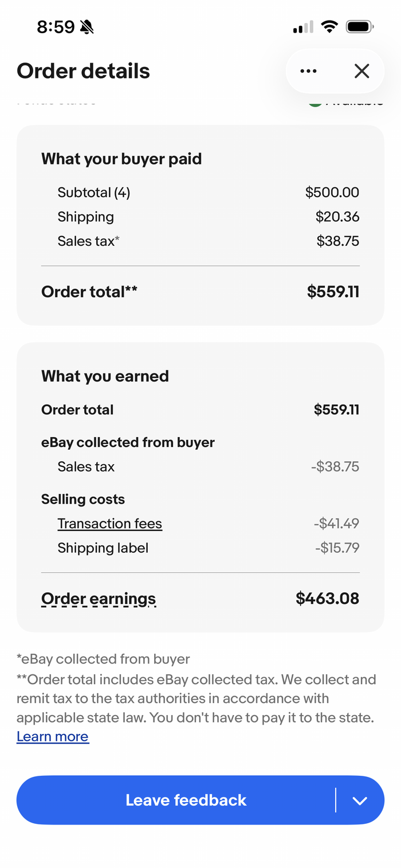Close the Order details screen
This screenshot has width=401, height=868.
(361, 71)
